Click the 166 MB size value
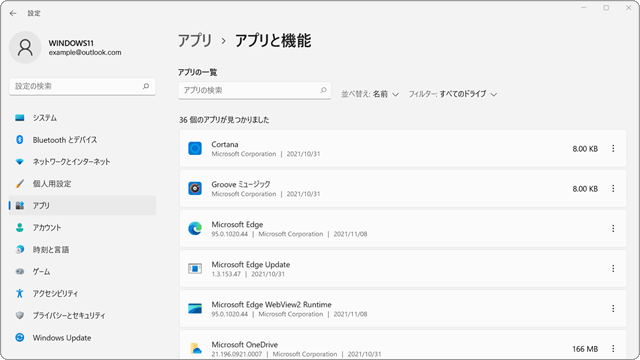This screenshot has height=360, width=640. coord(585,349)
